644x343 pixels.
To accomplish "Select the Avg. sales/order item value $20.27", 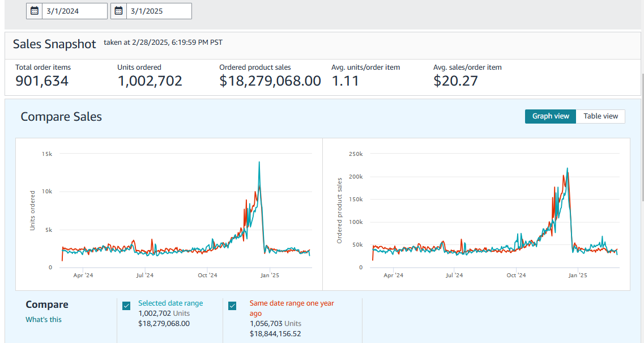I will (x=455, y=81).
